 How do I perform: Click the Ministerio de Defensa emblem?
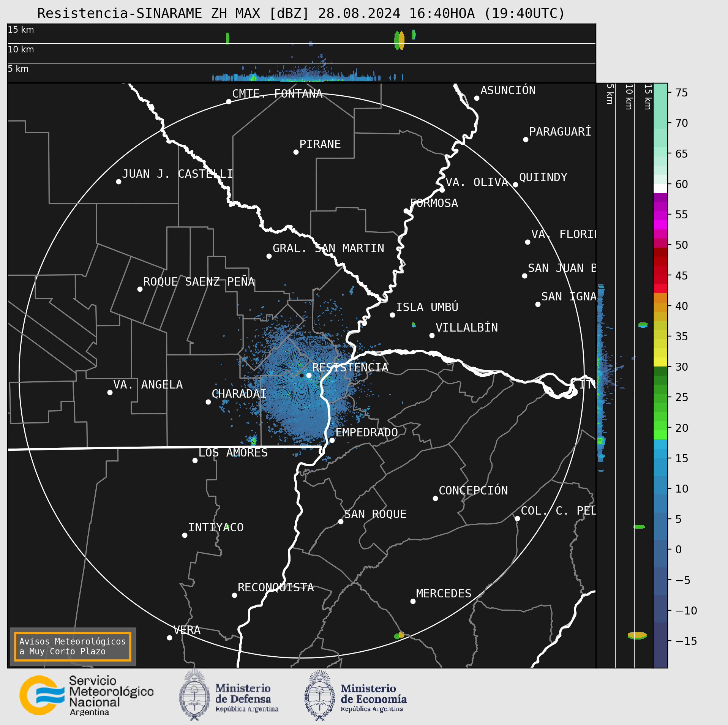click(x=194, y=695)
